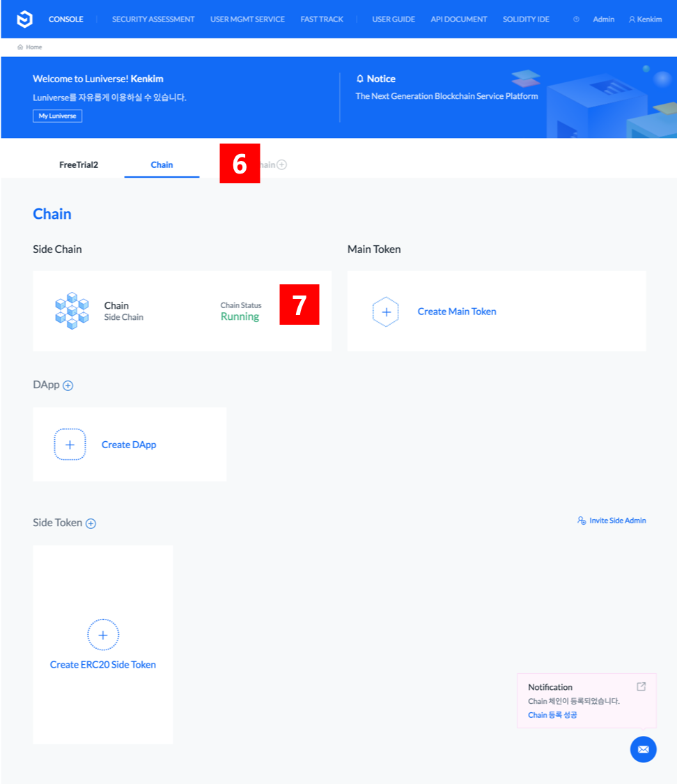The width and height of the screenshot is (677, 784).
Task: Open SECURITY ASSESSMENT menu
Action: tap(153, 19)
